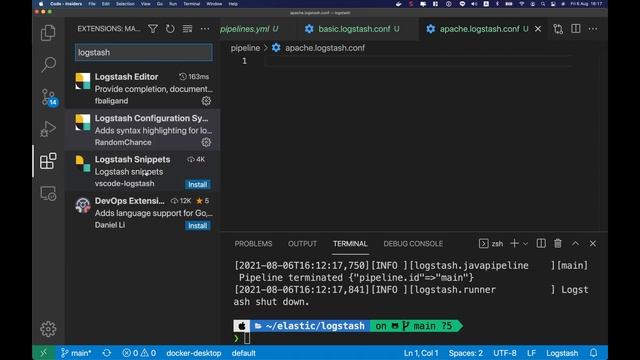Viewport: 640px width, 360px height.
Task: Install the DevOps Extension by Daniel Li
Action: click(x=198, y=226)
